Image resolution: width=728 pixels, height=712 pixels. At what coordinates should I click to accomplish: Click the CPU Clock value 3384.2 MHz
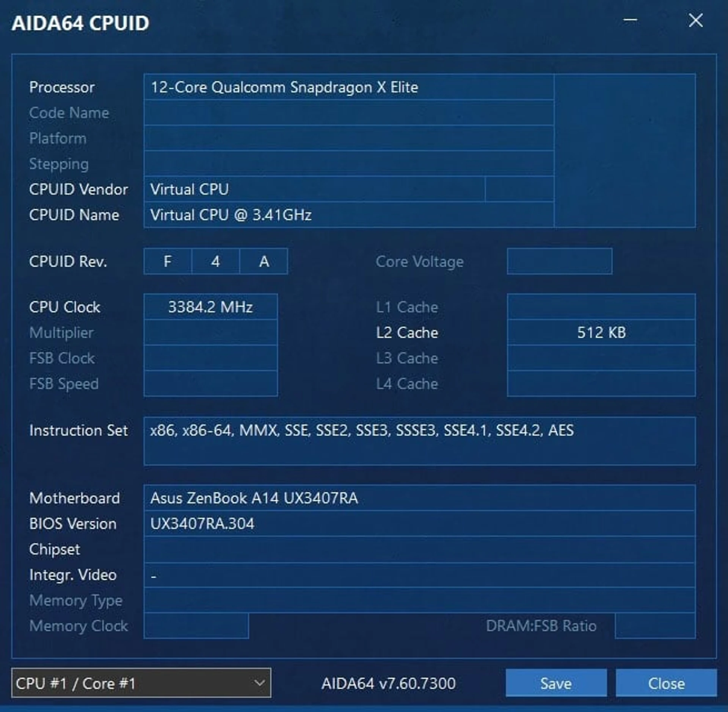(x=210, y=307)
